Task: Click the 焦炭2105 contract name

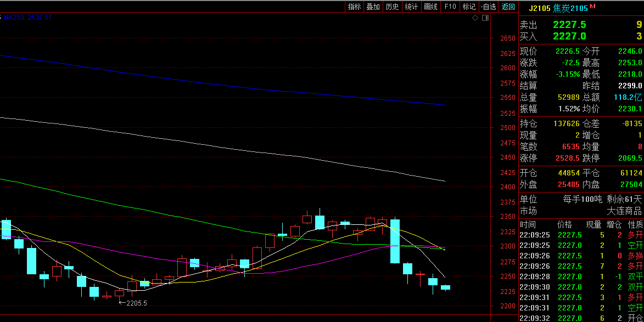Action: click(x=570, y=8)
